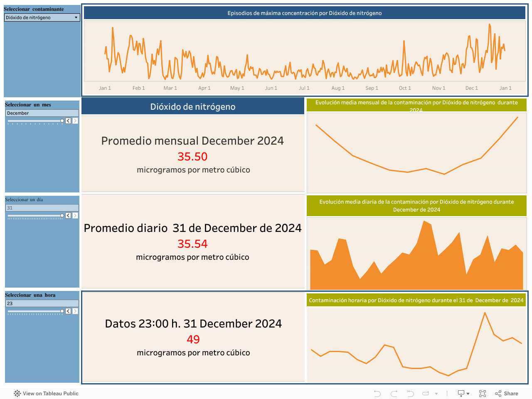Open the Seleccionar contaminante dropdown
The width and height of the screenshot is (532, 399).
pos(42,17)
